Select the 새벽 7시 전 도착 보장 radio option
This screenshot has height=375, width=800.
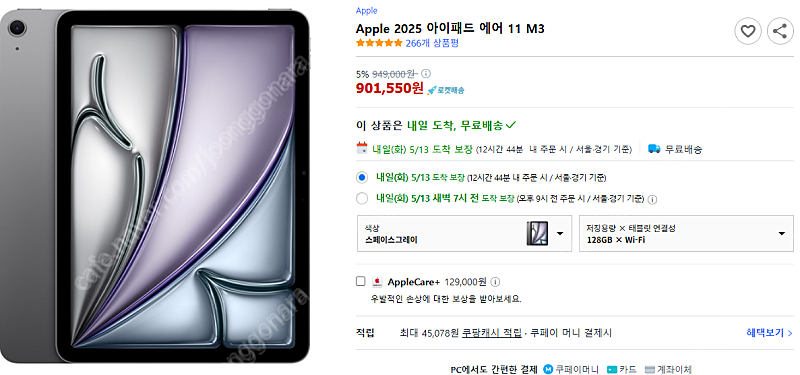coord(362,198)
